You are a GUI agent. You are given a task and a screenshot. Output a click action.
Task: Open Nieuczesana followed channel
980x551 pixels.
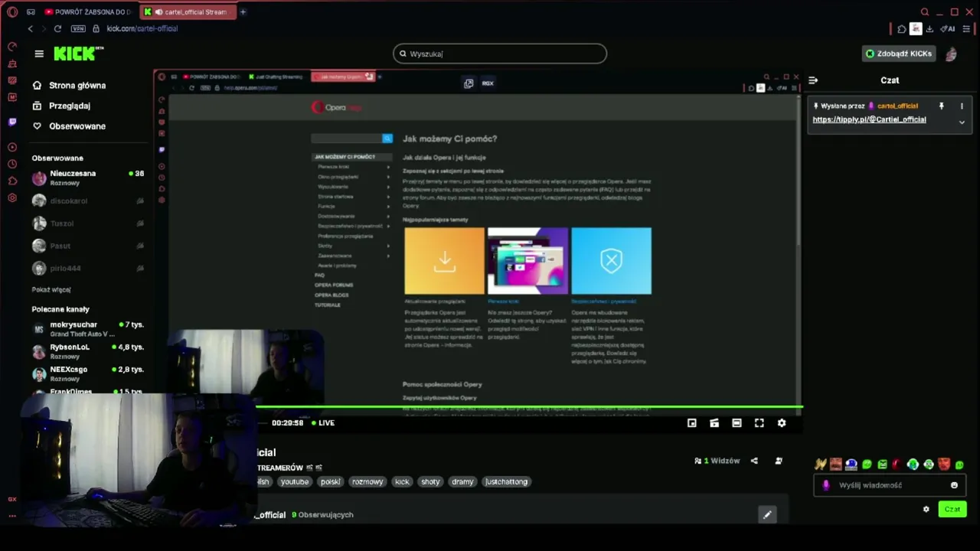coord(88,178)
